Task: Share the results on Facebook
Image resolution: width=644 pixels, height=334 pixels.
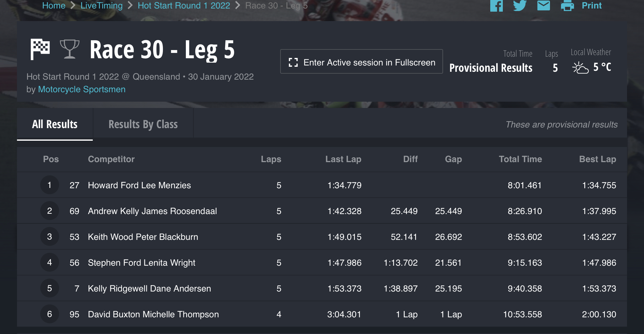Action: pyautogui.click(x=497, y=5)
